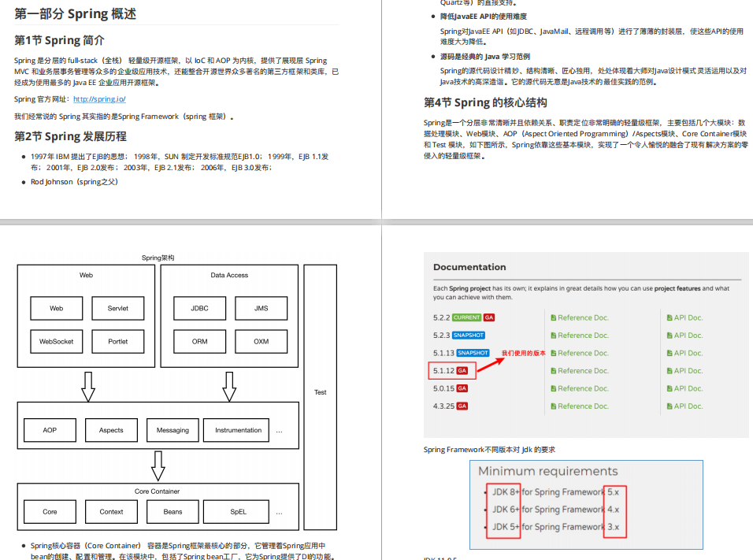
Task: Click the Documentation heading
Action: [469, 267]
